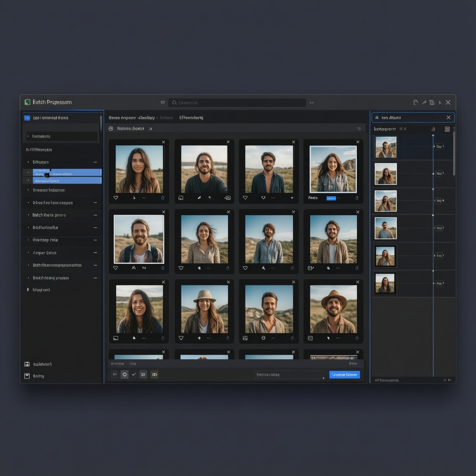Screen dimensions: 476x476
Task: Click the top marker on the right panel timeline
Action: tap(433, 135)
